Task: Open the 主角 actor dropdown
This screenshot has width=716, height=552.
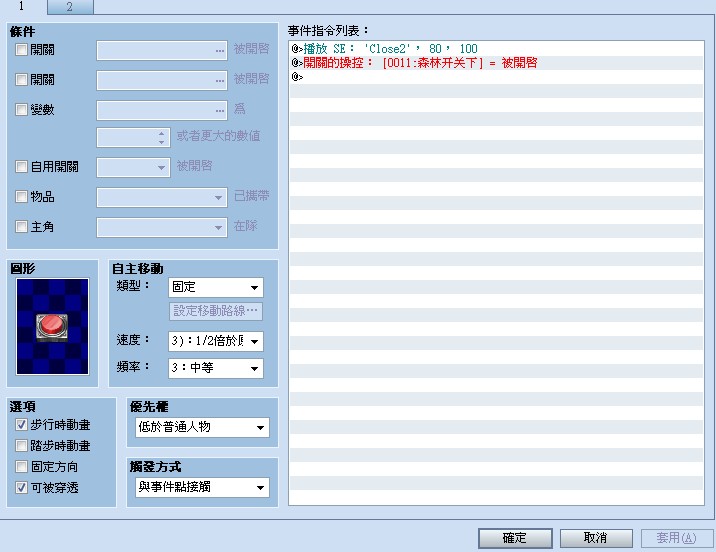Action: coord(162,227)
